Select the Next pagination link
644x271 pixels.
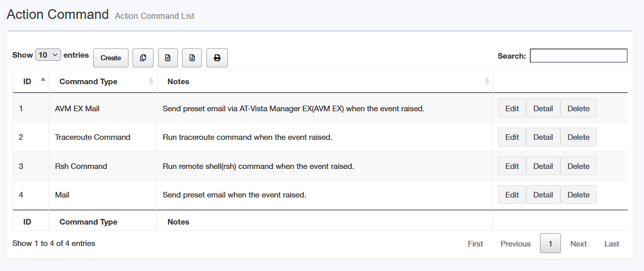(578, 244)
